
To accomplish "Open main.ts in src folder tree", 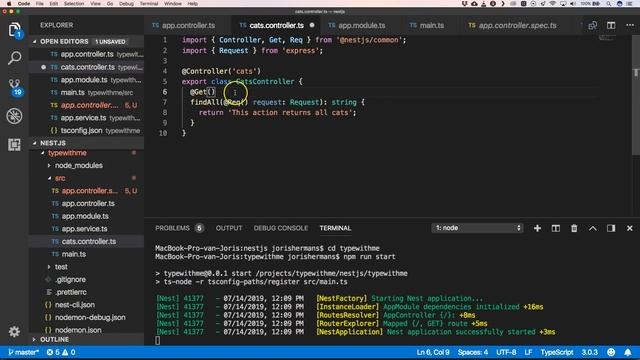I will (x=74, y=254).
